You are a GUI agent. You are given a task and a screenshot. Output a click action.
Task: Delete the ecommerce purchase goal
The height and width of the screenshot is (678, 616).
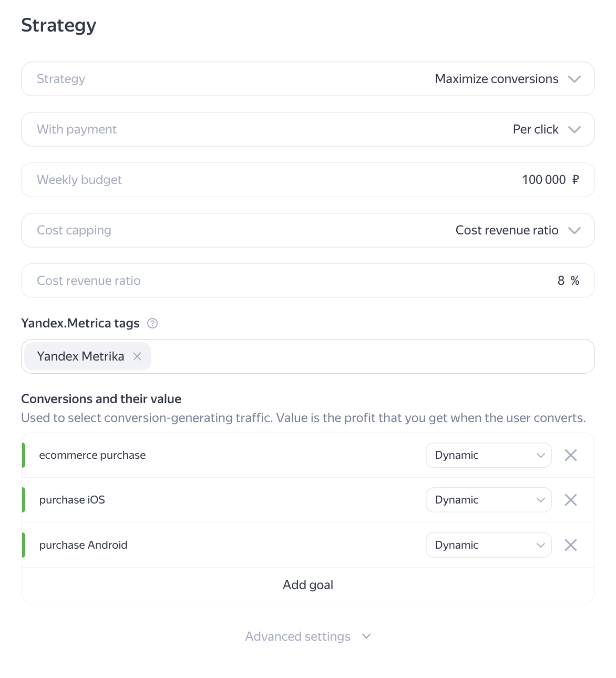(570, 455)
